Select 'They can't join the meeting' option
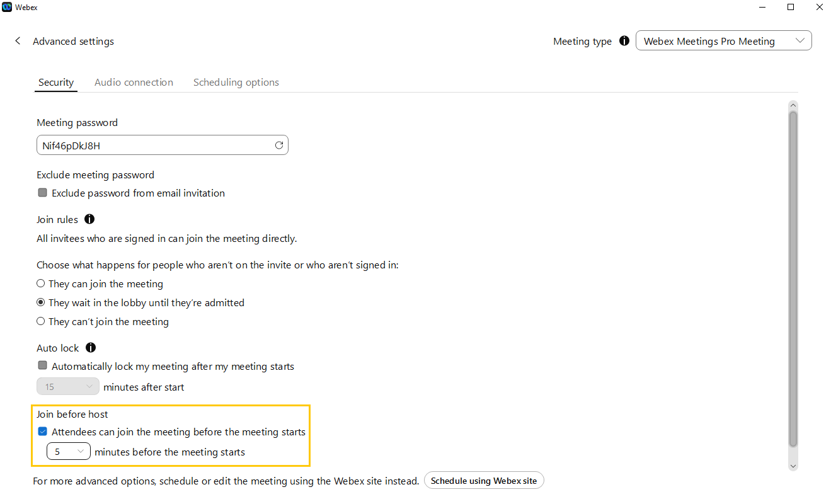Image resolution: width=831 pixels, height=504 pixels. (41, 322)
